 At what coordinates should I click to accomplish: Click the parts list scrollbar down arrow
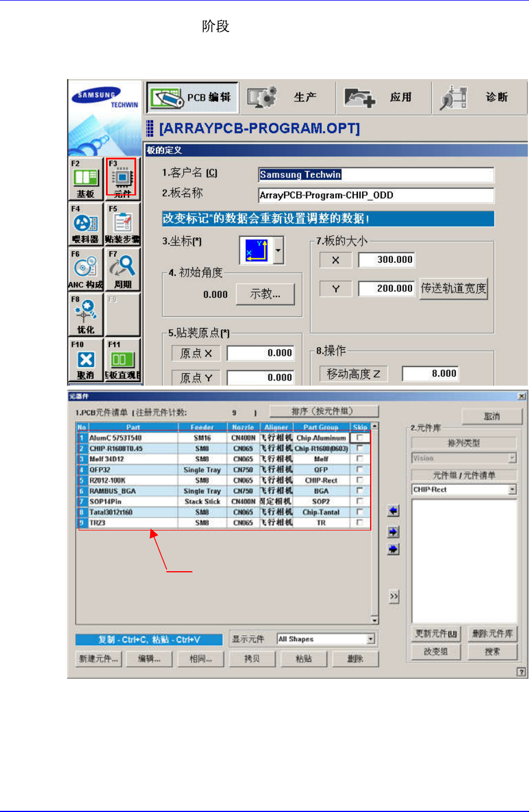tap(375, 621)
